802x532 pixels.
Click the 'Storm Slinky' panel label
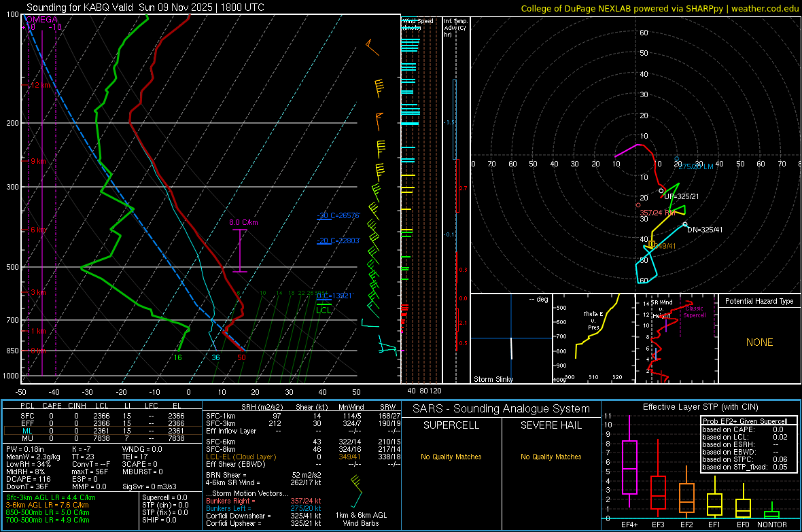pyautogui.click(x=493, y=379)
